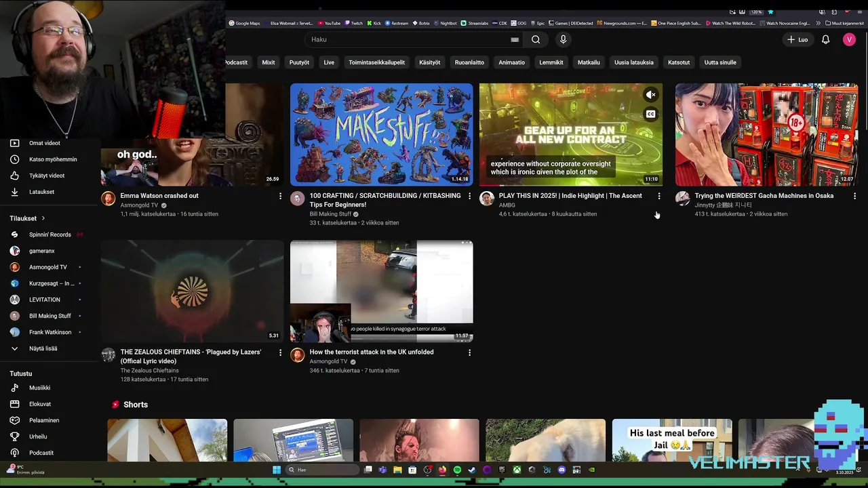Viewport: 868px width, 488px height.
Task: Select the Katsotut filter chip
Action: pos(679,62)
